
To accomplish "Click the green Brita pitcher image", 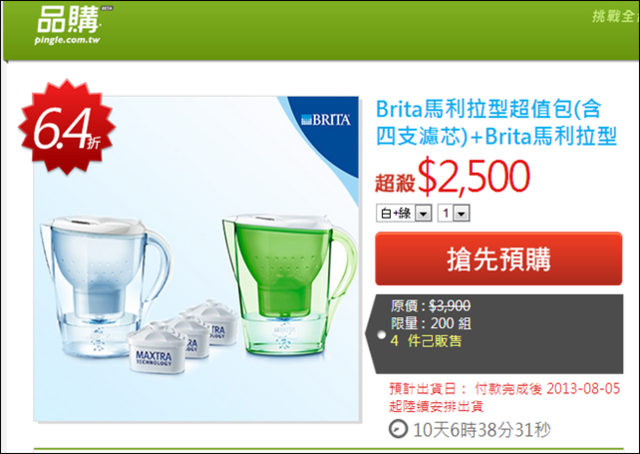I will click(289, 284).
